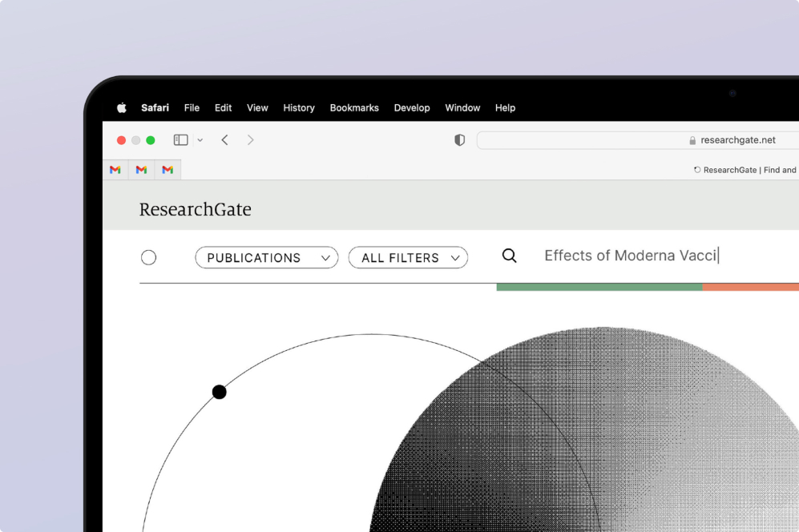The width and height of the screenshot is (799, 532).
Task: Open the Window menu
Action: tap(462, 107)
